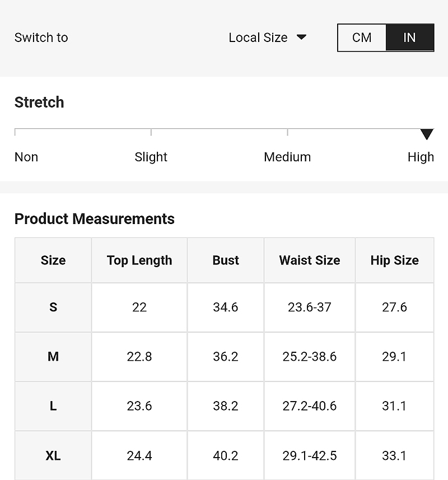
Task: Switch units to CM
Action: [362, 38]
